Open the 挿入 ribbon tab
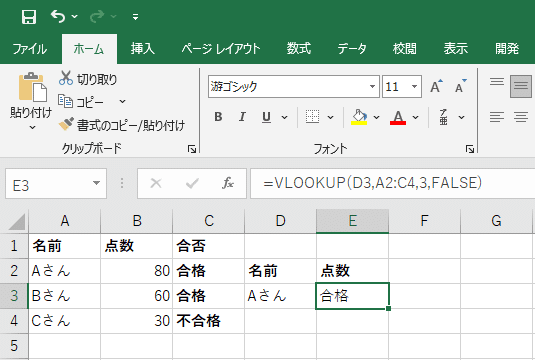Screen dimensions: 535x360 143,49
